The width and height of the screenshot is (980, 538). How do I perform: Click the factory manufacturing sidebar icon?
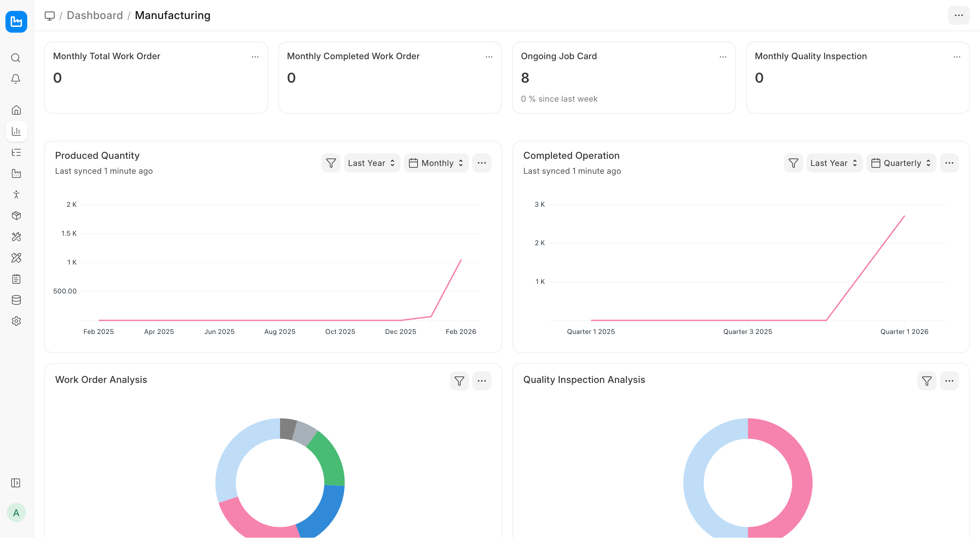[16, 174]
